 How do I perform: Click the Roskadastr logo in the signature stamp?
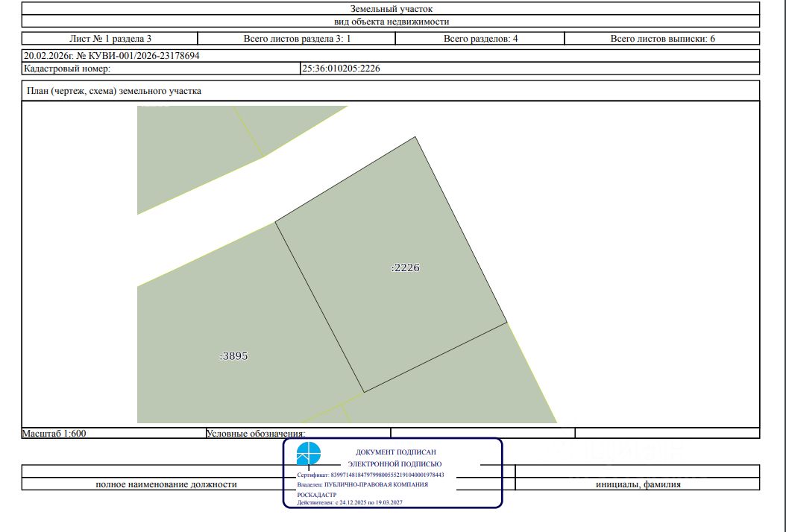308,454
